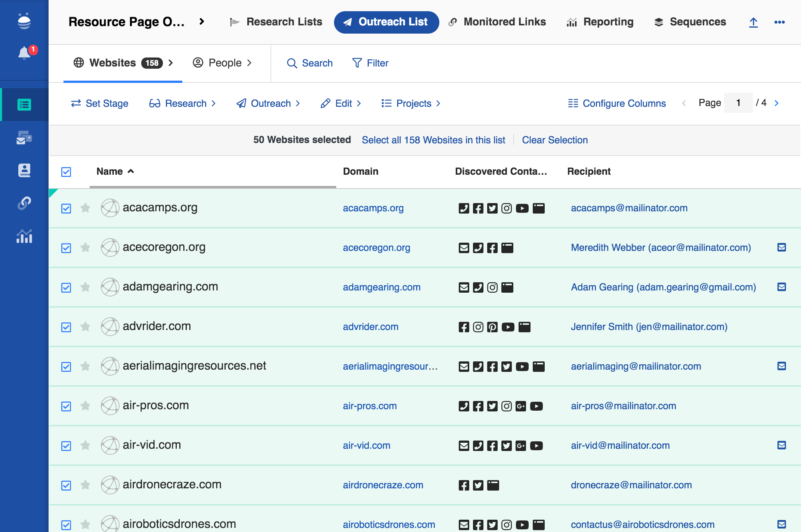Uncheck the air-vid.com row checkbox

tap(66, 446)
